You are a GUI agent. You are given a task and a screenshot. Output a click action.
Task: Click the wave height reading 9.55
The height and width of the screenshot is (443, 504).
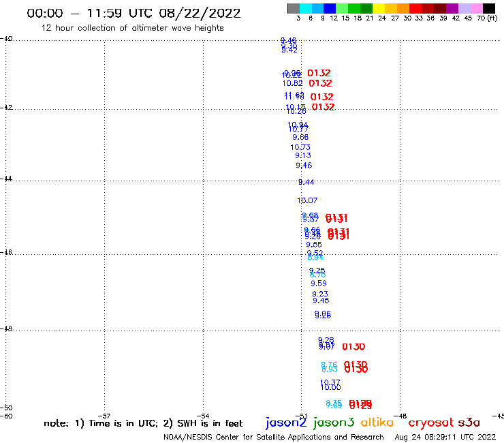click(x=314, y=245)
